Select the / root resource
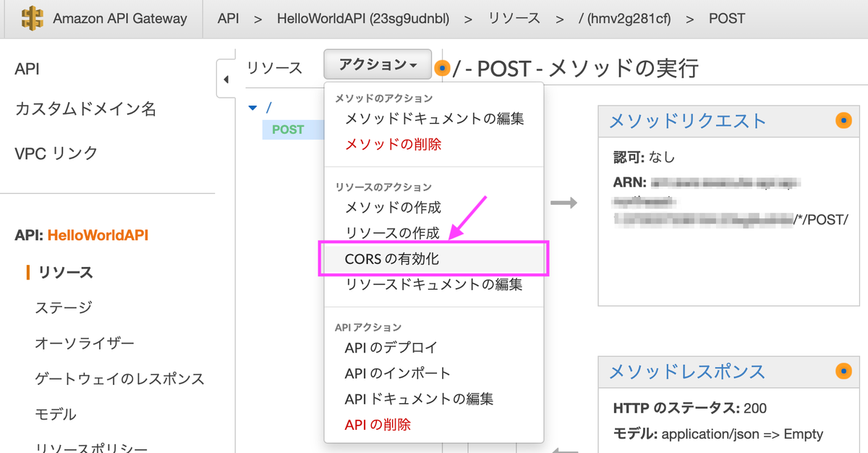The width and height of the screenshot is (868, 453). point(269,108)
